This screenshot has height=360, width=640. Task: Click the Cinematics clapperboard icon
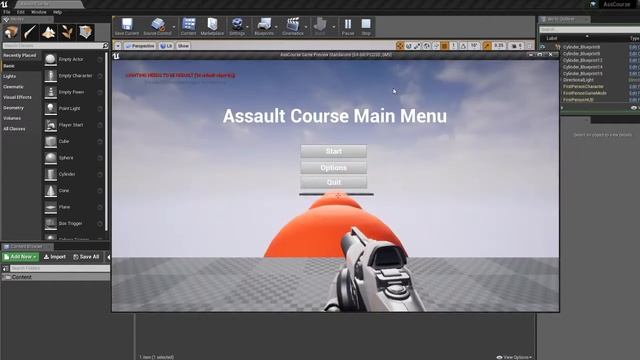(x=293, y=24)
